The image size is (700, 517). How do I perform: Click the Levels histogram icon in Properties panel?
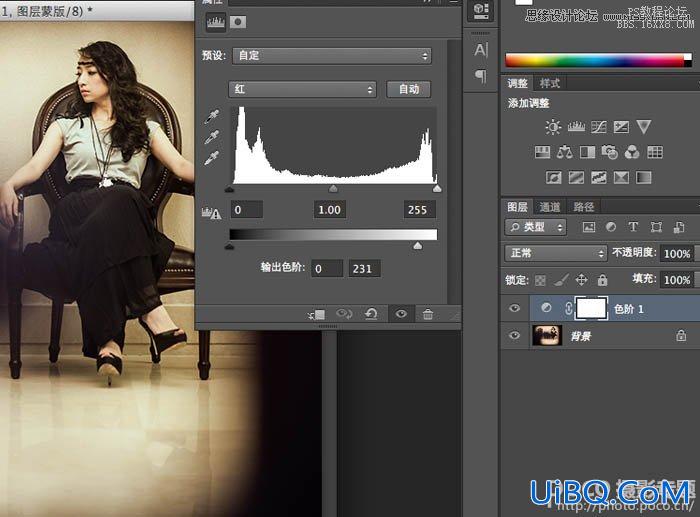(x=216, y=22)
